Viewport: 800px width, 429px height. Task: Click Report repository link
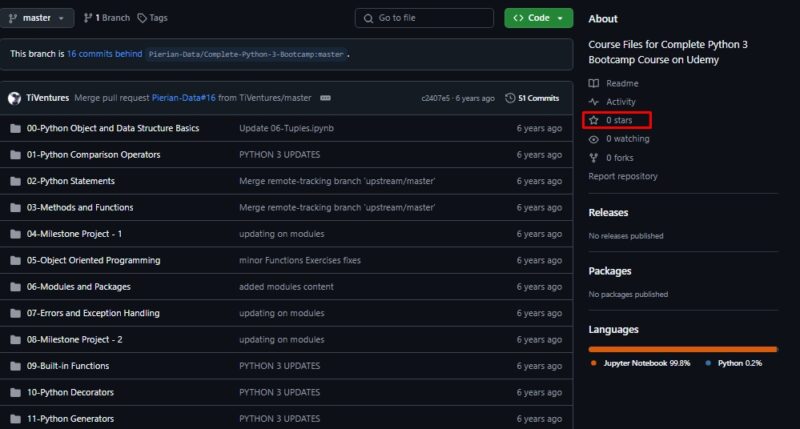point(622,176)
